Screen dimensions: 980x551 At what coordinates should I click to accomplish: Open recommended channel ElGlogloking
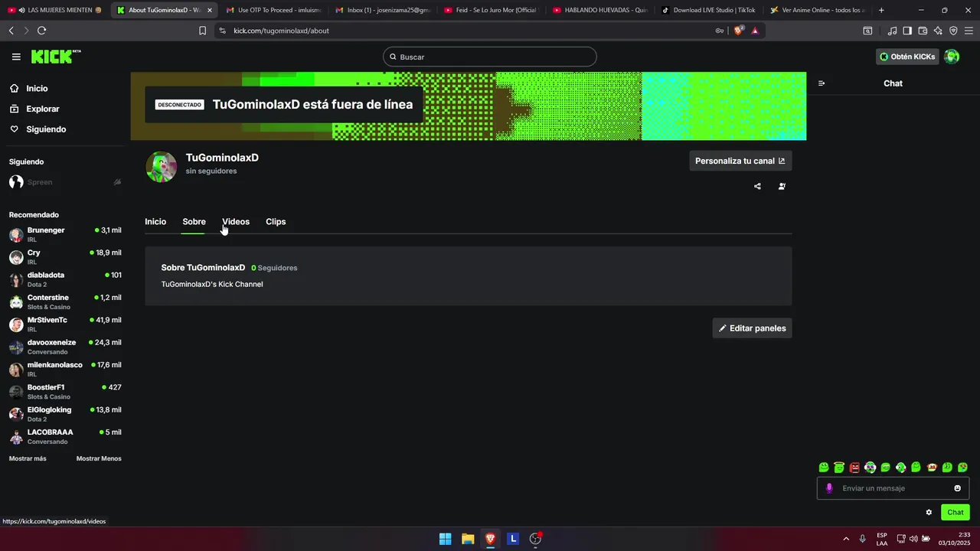pos(65,414)
